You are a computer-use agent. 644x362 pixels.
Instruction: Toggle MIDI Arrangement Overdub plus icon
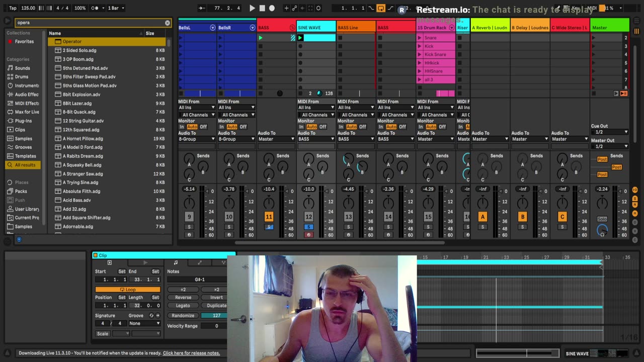(x=286, y=8)
